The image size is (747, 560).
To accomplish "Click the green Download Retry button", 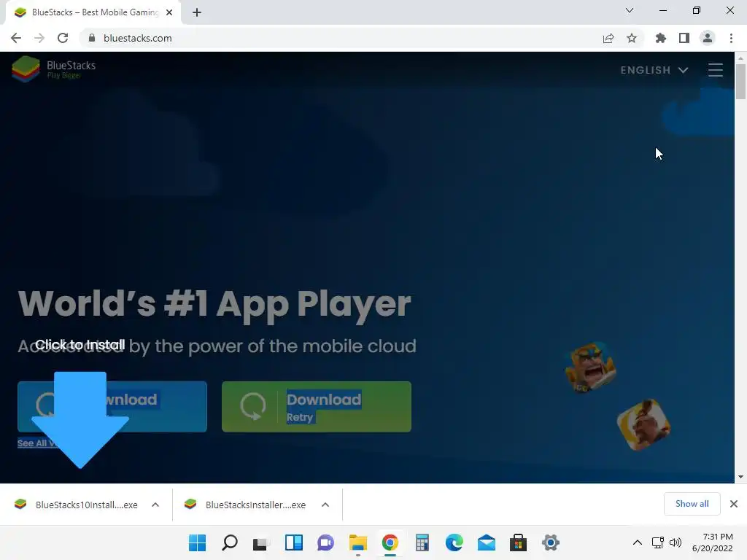I will click(x=317, y=407).
